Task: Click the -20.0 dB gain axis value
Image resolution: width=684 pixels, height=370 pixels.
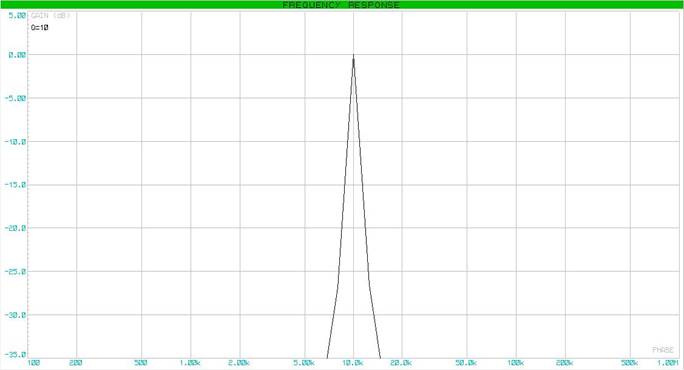Action: click(16, 228)
